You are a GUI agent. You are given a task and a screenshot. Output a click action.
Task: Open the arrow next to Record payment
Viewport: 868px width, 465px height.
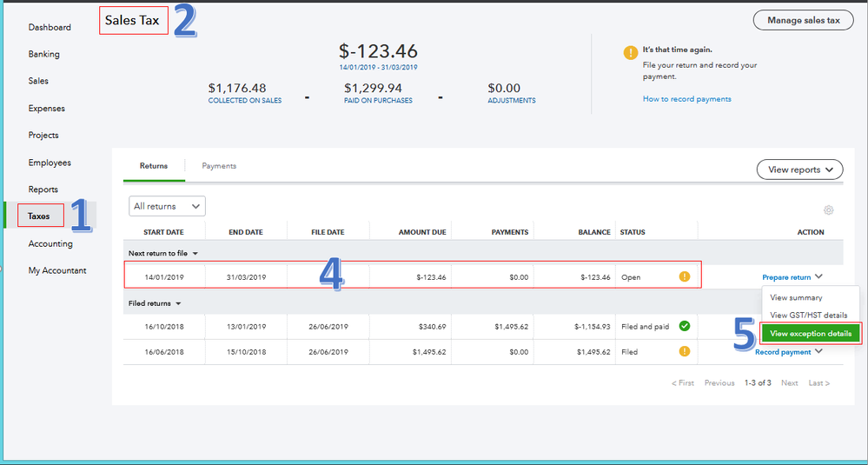(x=818, y=351)
